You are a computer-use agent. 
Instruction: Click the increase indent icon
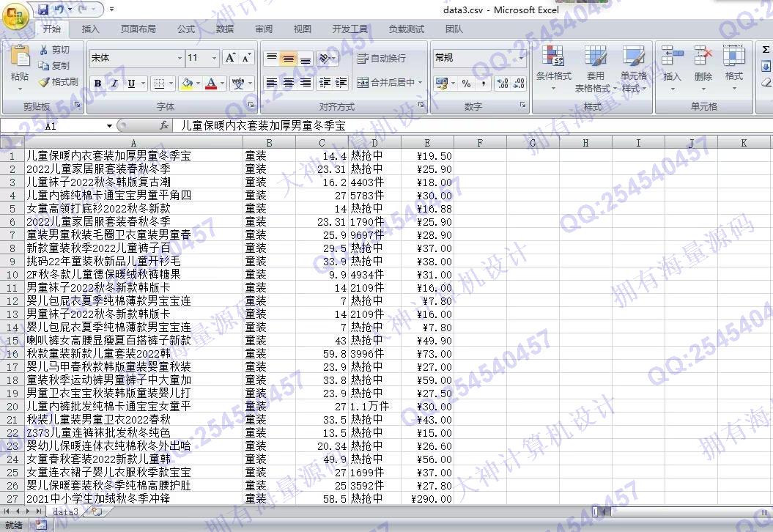(341, 83)
